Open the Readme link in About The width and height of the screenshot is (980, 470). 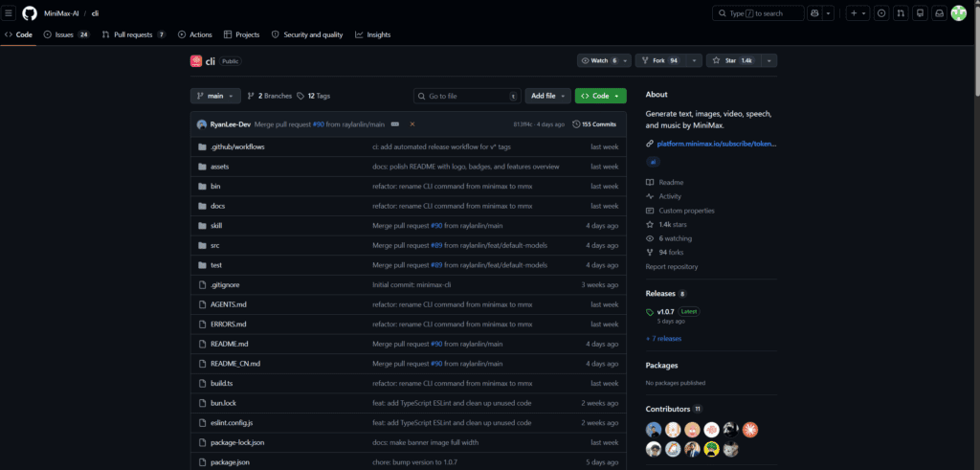671,183
